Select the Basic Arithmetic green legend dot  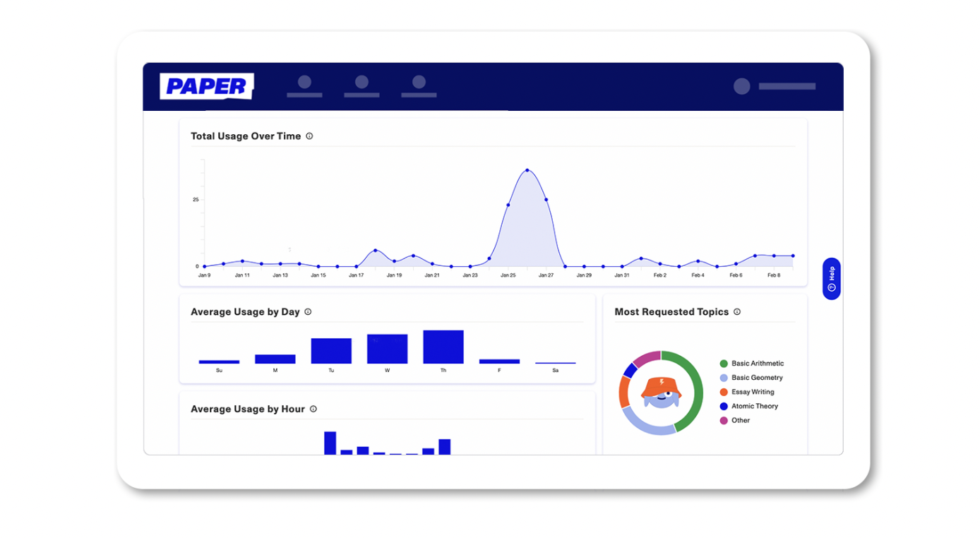click(724, 364)
